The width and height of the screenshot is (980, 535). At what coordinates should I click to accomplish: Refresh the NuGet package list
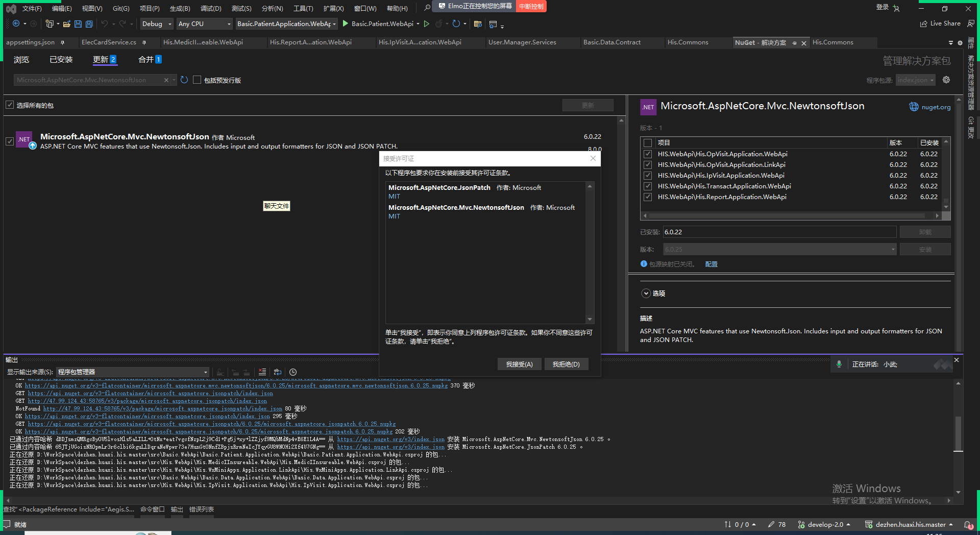click(184, 80)
